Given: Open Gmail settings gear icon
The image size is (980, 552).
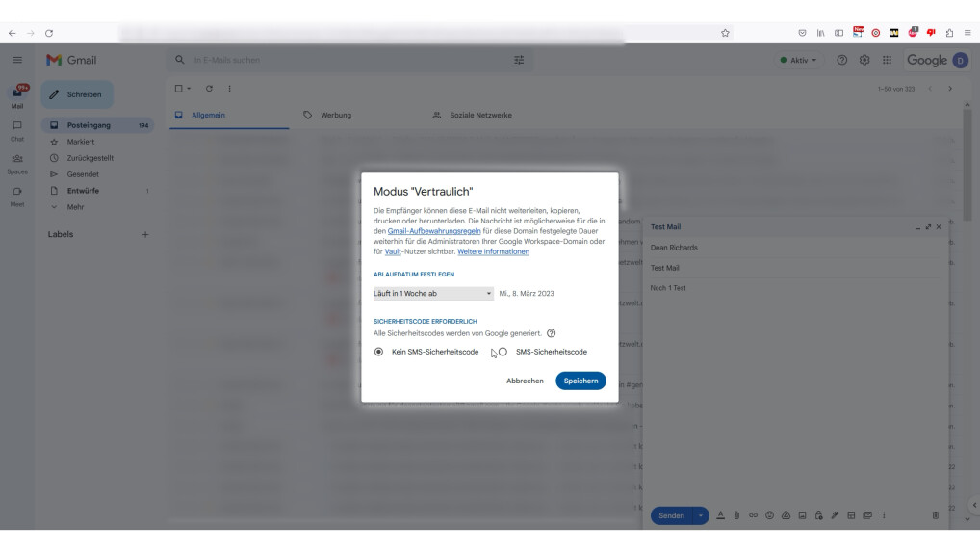Looking at the screenshot, I should coord(864,60).
